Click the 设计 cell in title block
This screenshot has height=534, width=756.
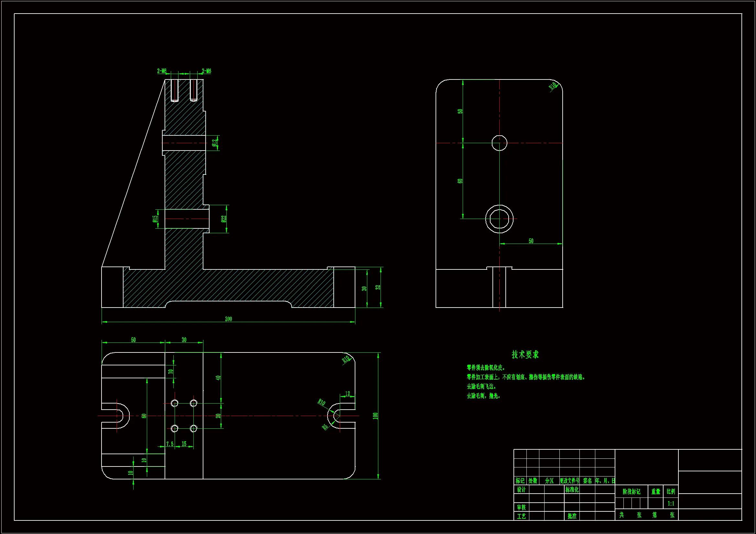tap(521, 490)
